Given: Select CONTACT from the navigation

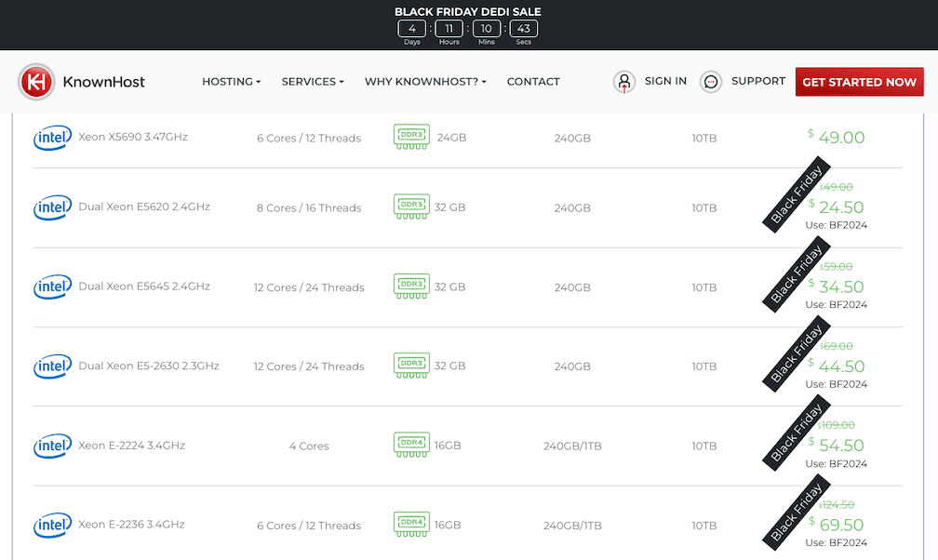Looking at the screenshot, I should click(533, 82).
